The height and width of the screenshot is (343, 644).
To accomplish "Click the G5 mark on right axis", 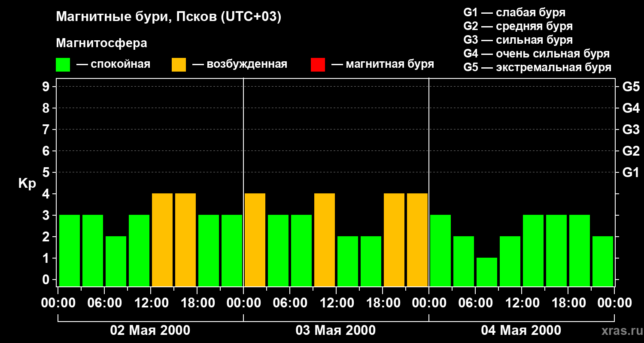I will point(631,87).
